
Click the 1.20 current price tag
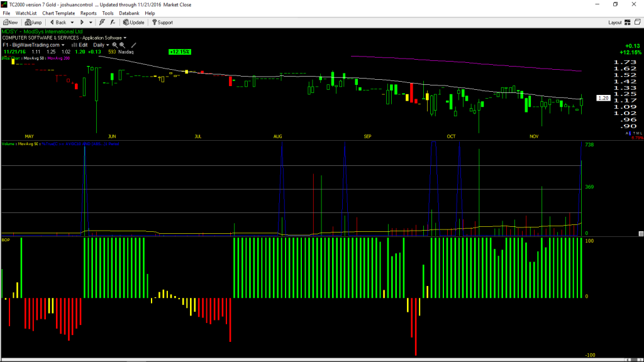603,98
